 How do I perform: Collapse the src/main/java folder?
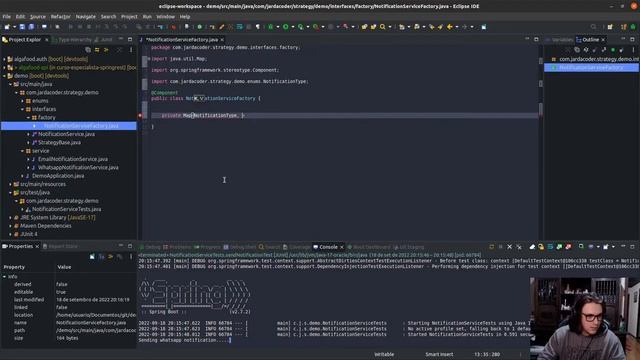(11, 84)
